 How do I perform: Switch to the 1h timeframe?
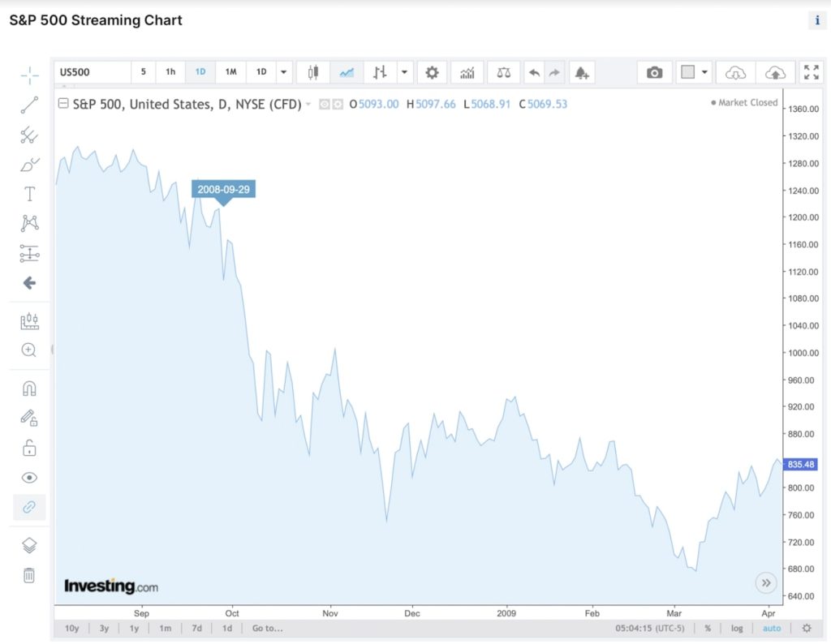pyautogui.click(x=170, y=72)
